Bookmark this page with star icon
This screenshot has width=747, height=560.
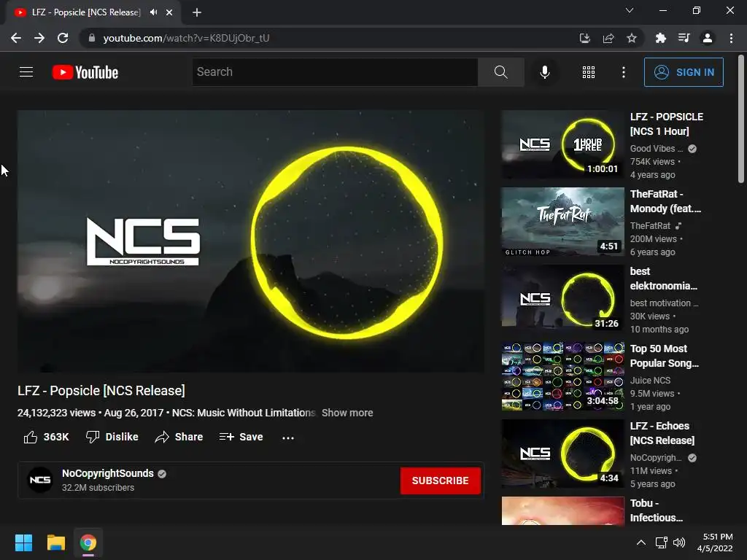pyautogui.click(x=631, y=38)
